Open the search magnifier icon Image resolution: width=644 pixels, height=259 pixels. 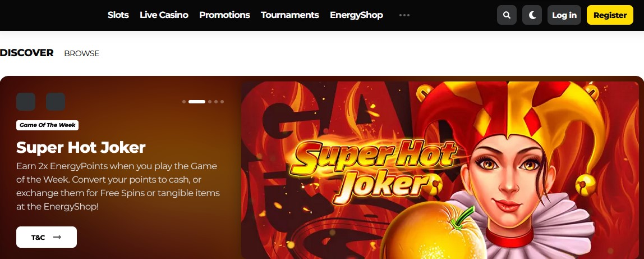tap(507, 15)
